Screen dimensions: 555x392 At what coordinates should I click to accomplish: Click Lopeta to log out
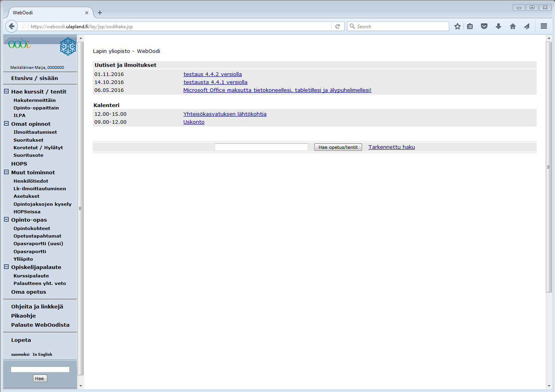pos(21,340)
